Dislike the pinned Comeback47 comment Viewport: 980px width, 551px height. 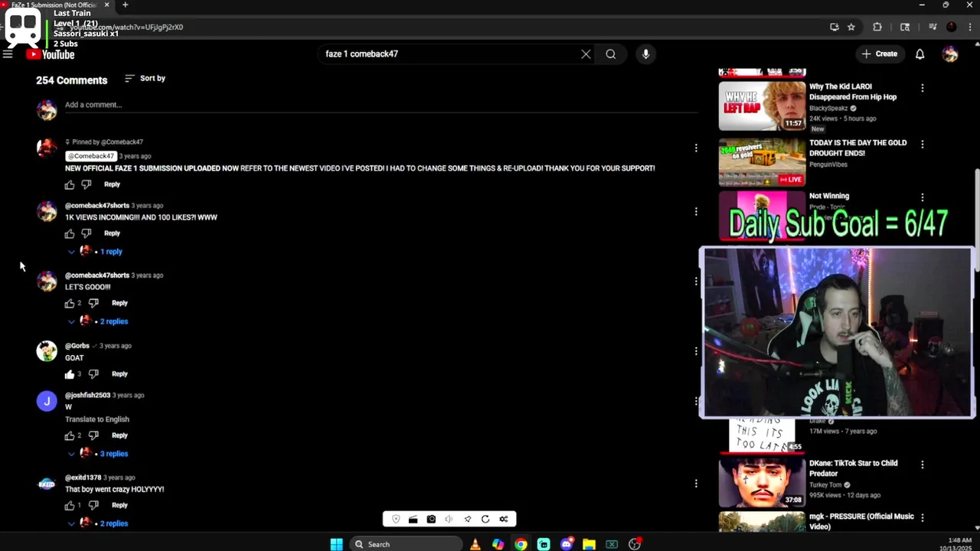[87, 184]
